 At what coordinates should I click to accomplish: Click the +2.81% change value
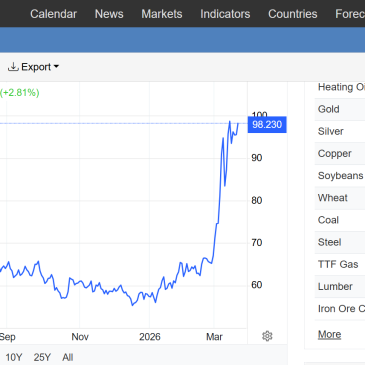click(20, 93)
